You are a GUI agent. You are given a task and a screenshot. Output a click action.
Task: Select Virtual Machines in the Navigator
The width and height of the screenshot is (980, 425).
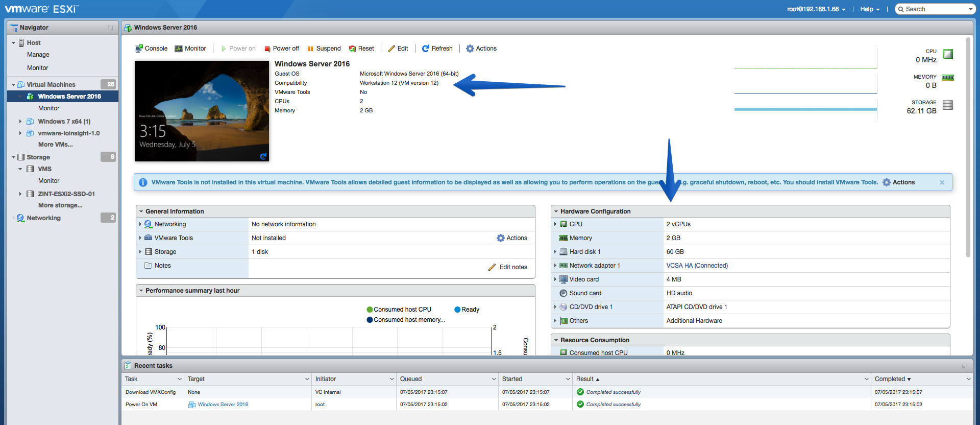coord(51,85)
